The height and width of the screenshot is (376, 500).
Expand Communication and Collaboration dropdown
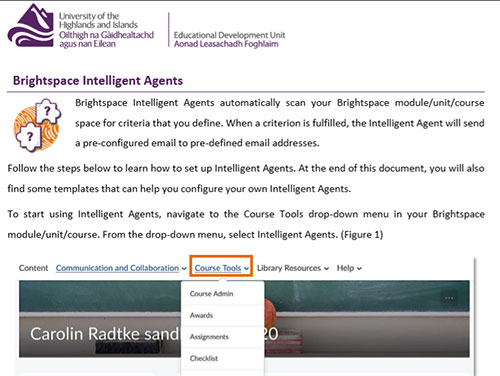coord(121,268)
